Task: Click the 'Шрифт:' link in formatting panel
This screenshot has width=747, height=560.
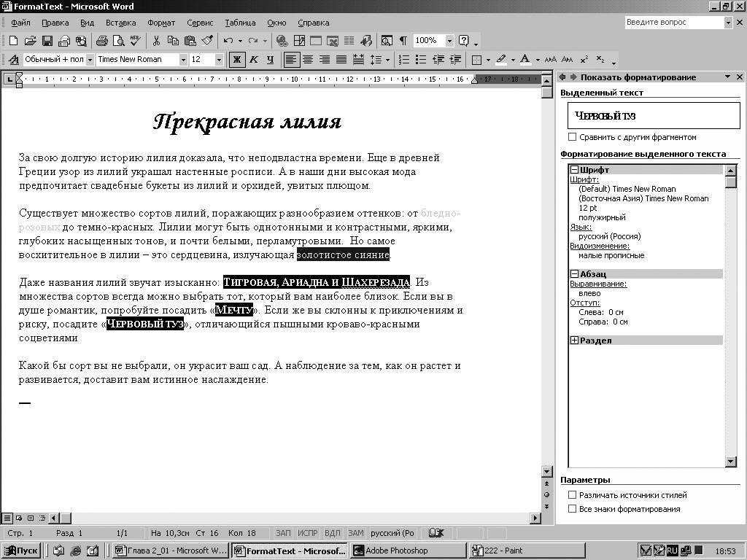Action: pyautogui.click(x=584, y=179)
